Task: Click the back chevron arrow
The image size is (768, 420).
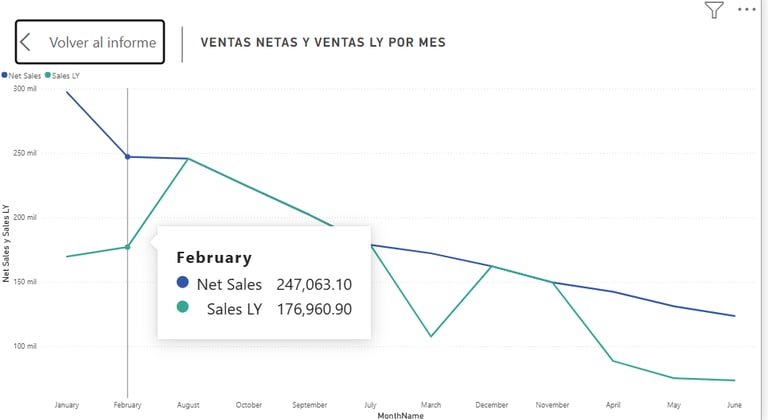Action: click(x=26, y=42)
